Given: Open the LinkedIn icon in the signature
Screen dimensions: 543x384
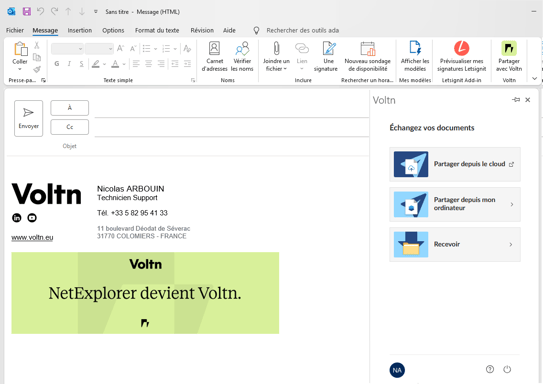Looking at the screenshot, I should point(17,218).
